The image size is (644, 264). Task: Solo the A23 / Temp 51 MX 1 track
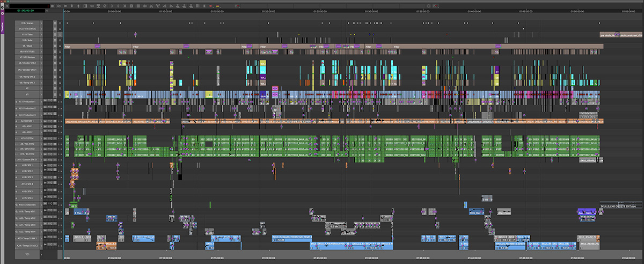[58, 238]
